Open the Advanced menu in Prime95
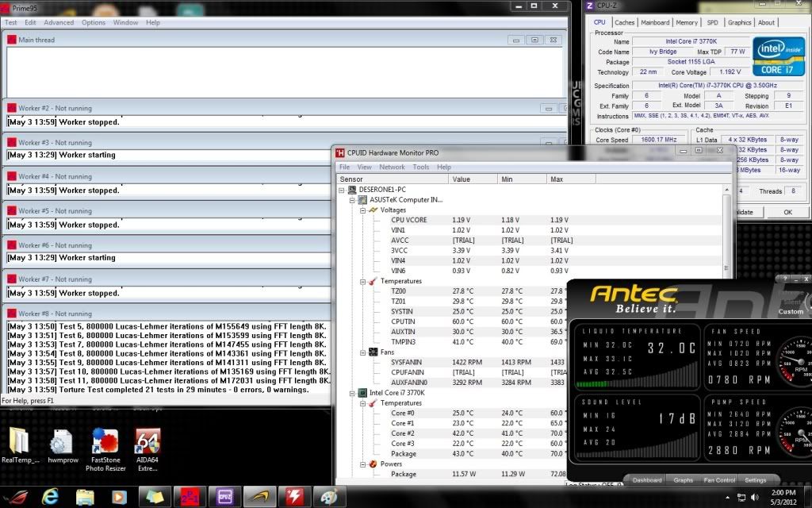The image size is (812, 508). [x=59, y=22]
